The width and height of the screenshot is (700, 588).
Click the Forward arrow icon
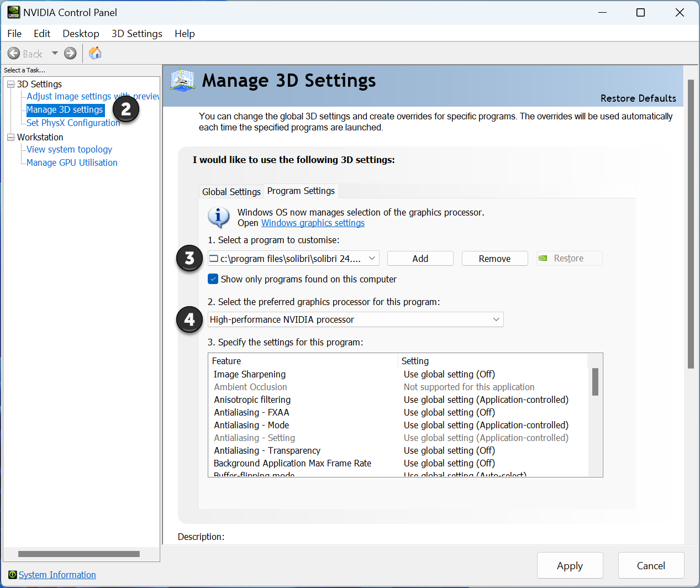click(x=70, y=54)
